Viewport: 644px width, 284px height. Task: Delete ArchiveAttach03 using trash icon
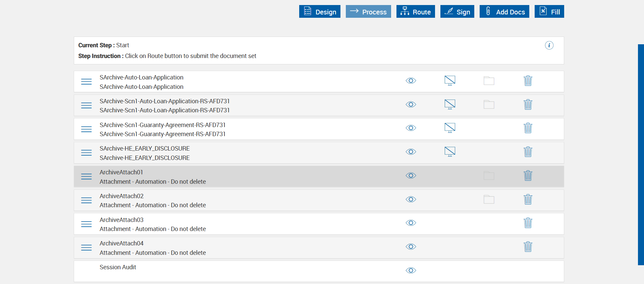(528, 223)
